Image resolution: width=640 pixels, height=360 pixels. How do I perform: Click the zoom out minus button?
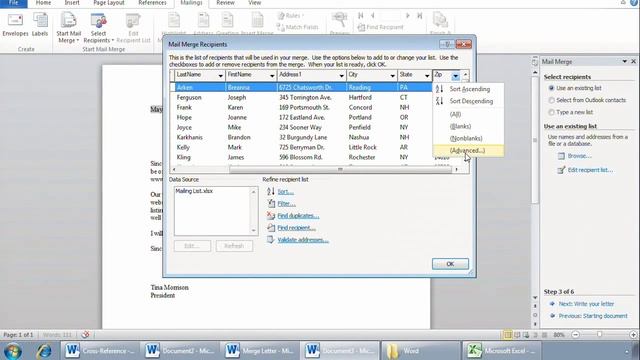click(576, 335)
